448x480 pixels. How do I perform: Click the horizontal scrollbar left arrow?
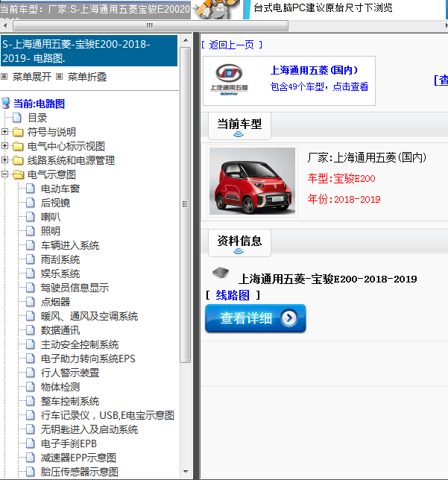click(5, 25)
